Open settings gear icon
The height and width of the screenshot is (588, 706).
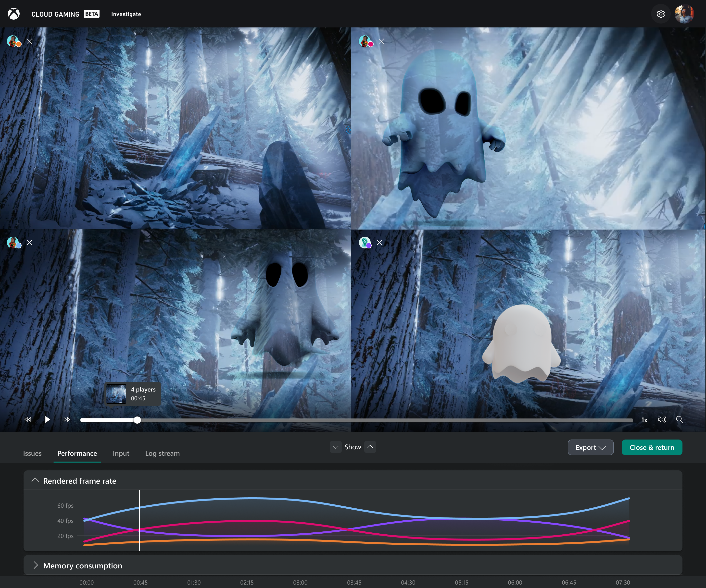(x=661, y=14)
